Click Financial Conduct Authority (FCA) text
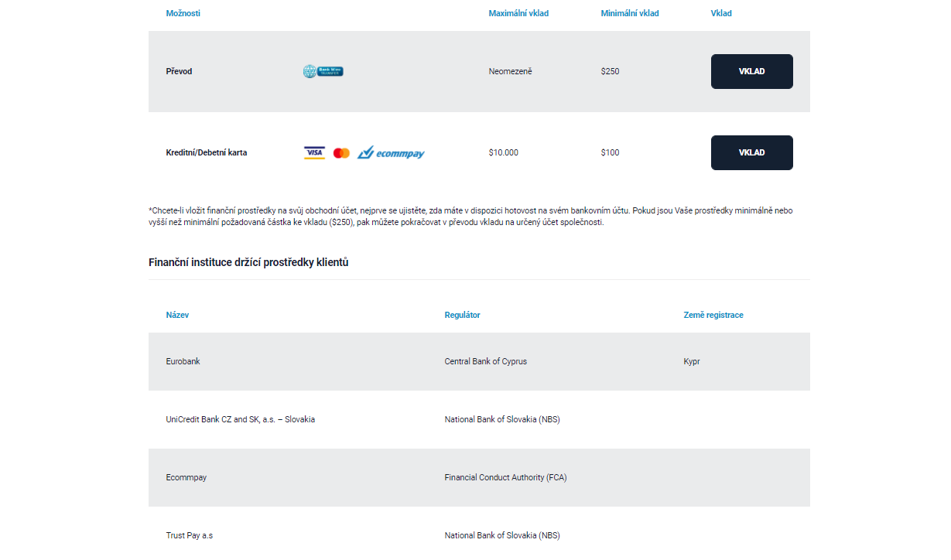The image size is (951, 560). coord(505,477)
